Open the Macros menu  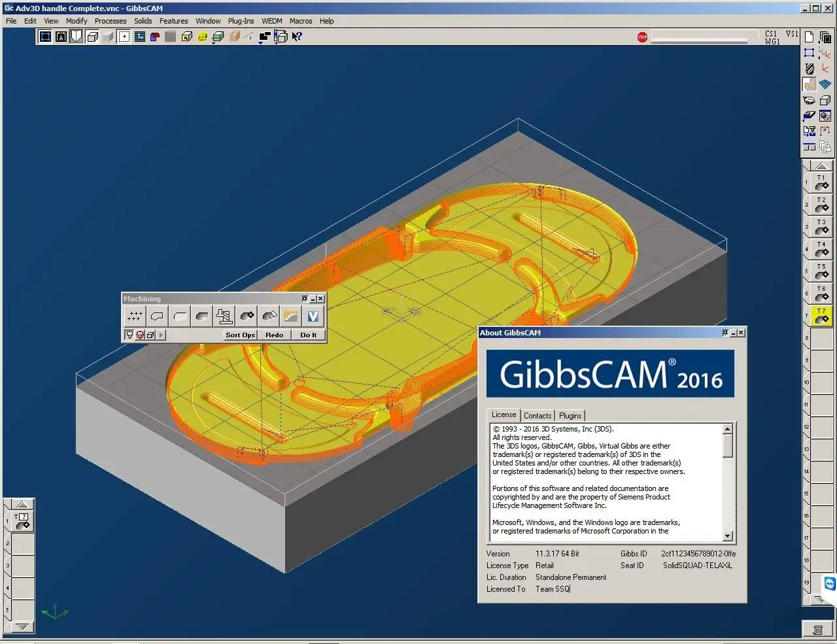click(x=301, y=21)
